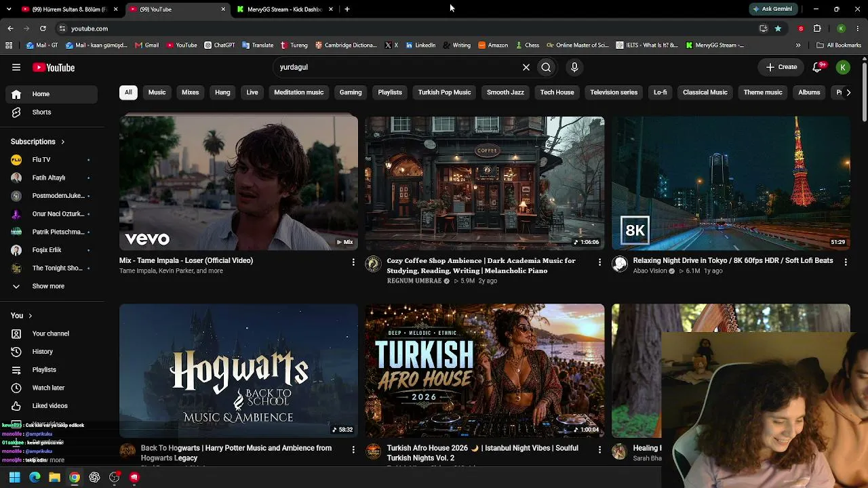Image resolution: width=868 pixels, height=488 pixels.
Task: Show hidden bookmarks with the double chevron
Action: click(x=798, y=45)
